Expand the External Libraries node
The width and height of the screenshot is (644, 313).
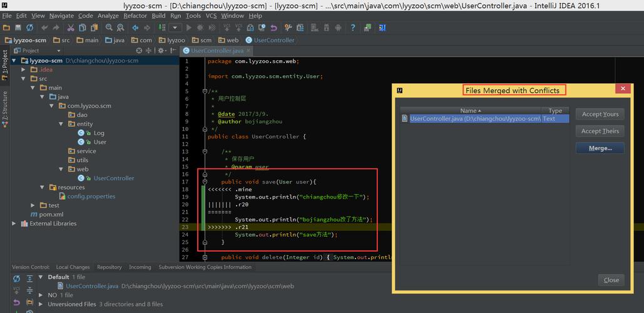tap(14, 223)
